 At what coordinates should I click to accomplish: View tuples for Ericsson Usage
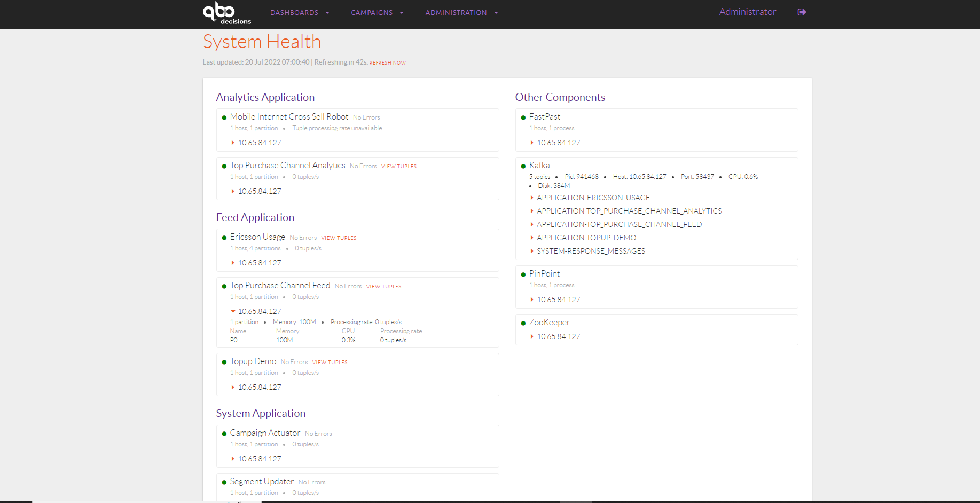coord(339,238)
